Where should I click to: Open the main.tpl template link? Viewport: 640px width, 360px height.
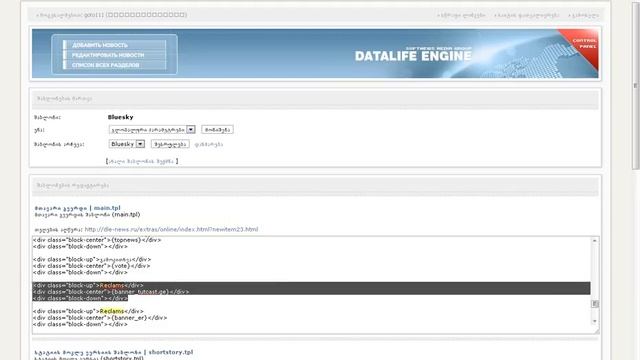click(107, 208)
